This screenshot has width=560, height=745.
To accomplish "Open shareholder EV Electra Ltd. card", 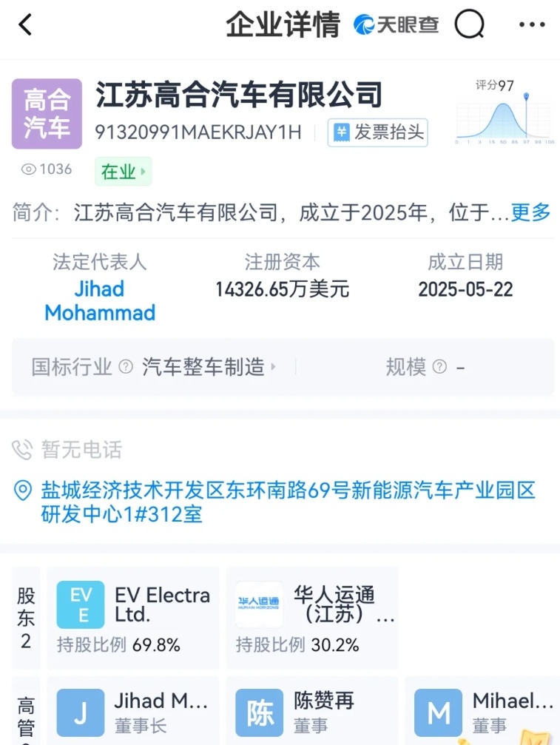I will tap(133, 618).
